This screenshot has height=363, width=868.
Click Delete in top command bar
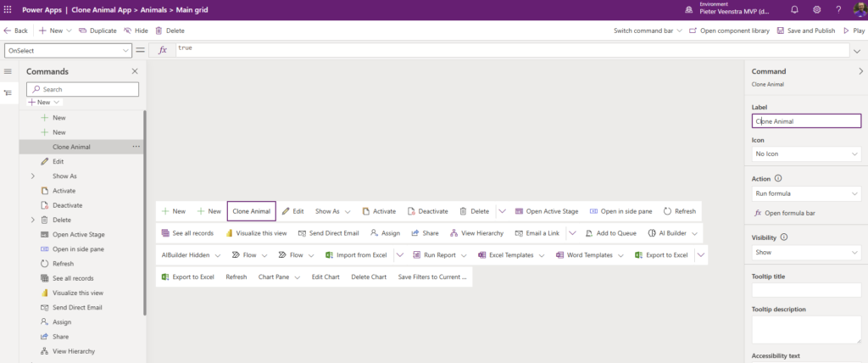tap(170, 31)
